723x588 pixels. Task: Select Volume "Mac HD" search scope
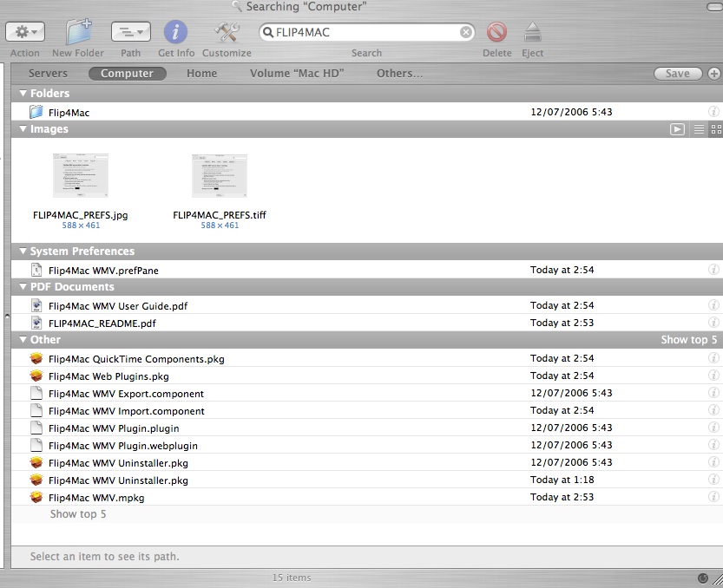pyautogui.click(x=297, y=74)
